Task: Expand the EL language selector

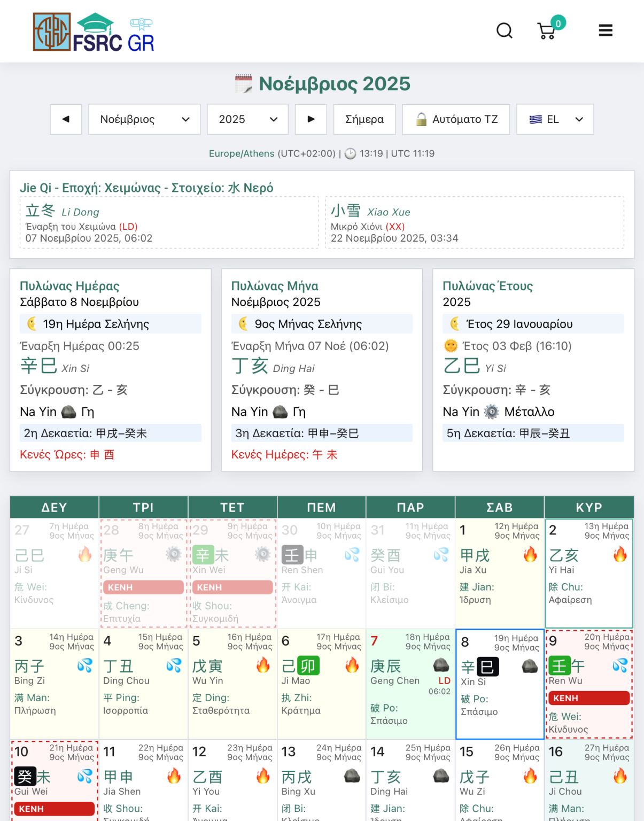Action: tap(555, 119)
